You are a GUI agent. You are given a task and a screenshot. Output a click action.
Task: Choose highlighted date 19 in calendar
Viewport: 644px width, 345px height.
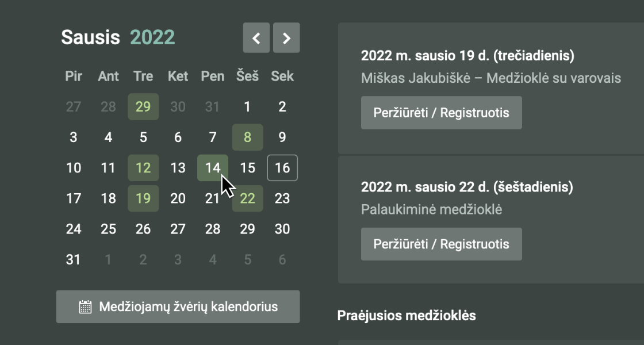(143, 198)
